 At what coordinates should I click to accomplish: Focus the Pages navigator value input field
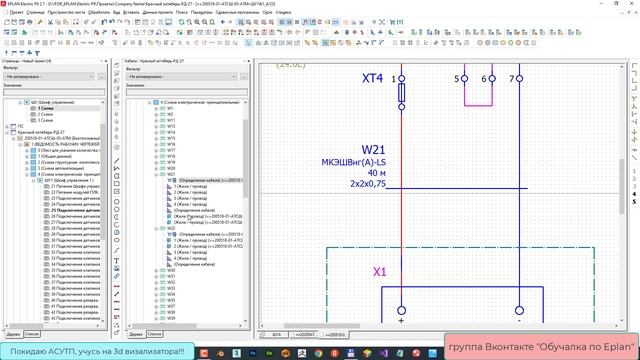point(54,93)
